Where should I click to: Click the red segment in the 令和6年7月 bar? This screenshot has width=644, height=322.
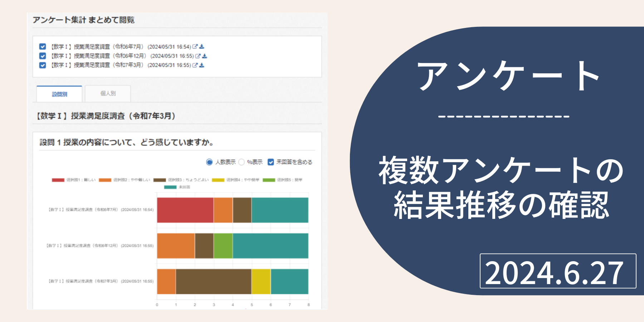185,210
